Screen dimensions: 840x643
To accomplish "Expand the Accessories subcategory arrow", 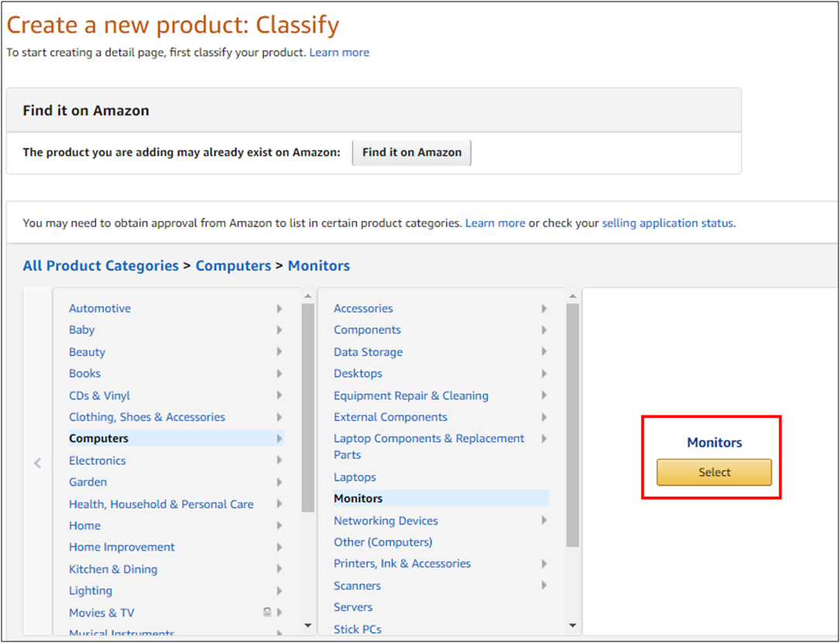I will (x=544, y=308).
